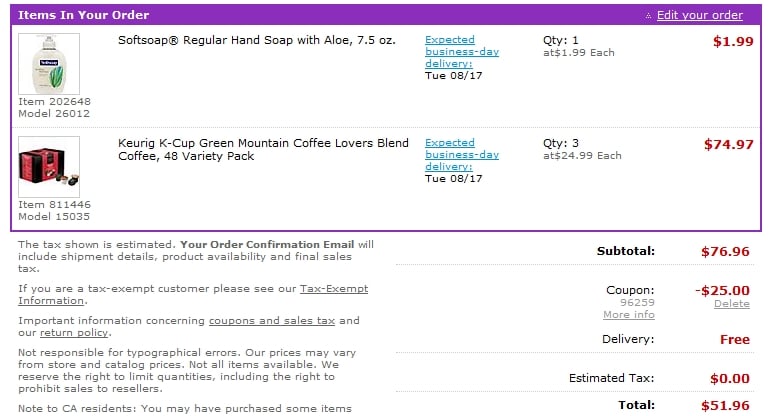
Task: Follow the Tax-Exempt Information link
Action: 193,295
